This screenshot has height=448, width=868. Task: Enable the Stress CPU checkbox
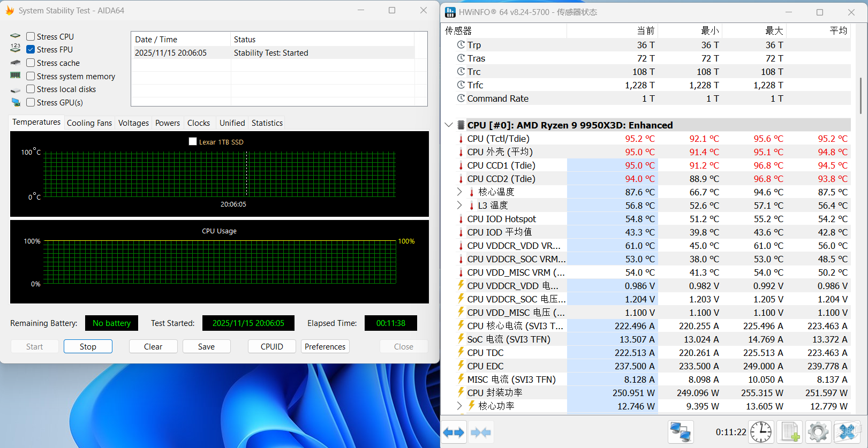pyautogui.click(x=31, y=36)
